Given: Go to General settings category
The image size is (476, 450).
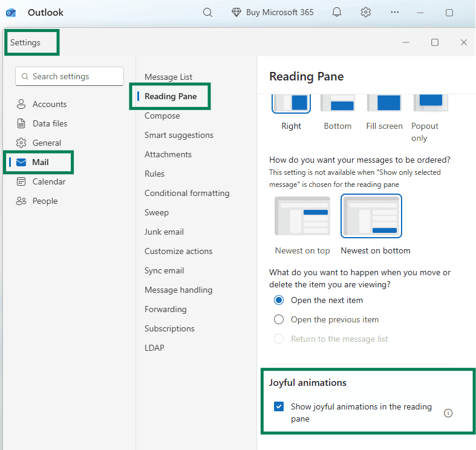Looking at the screenshot, I should tap(47, 143).
